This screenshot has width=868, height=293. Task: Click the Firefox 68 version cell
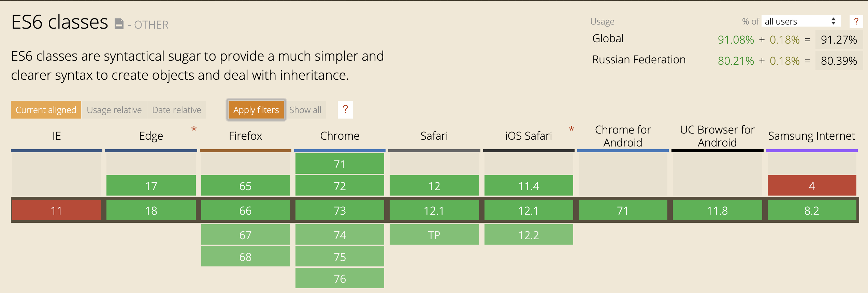(246, 257)
